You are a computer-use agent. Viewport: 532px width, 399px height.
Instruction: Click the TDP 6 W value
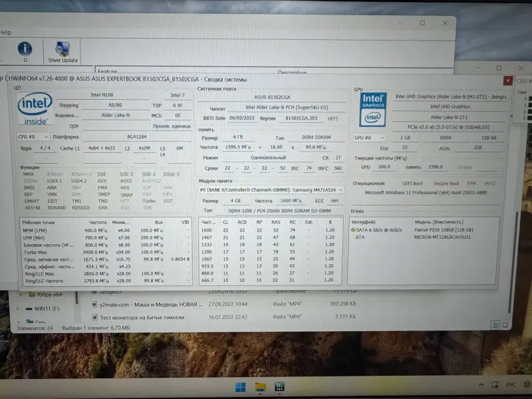click(178, 106)
